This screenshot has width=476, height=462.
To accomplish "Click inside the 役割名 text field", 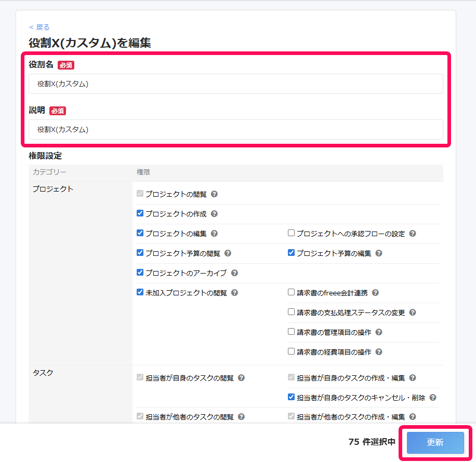I will [x=236, y=84].
